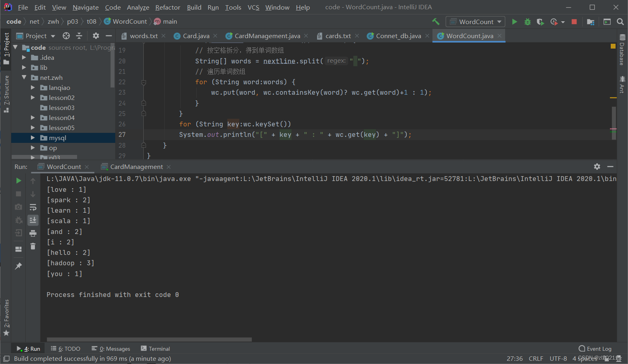Toggle the Ant tool window
The height and width of the screenshot is (364, 628).
622,84
